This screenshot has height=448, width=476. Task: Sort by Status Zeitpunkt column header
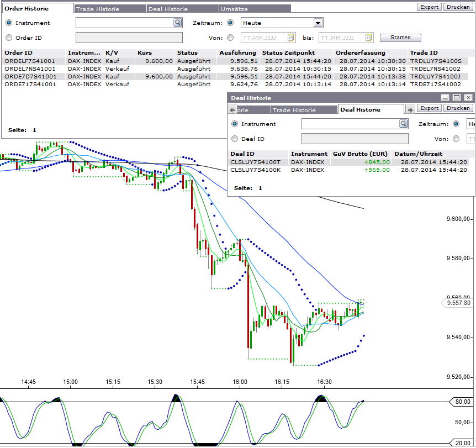[x=297, y=53]
